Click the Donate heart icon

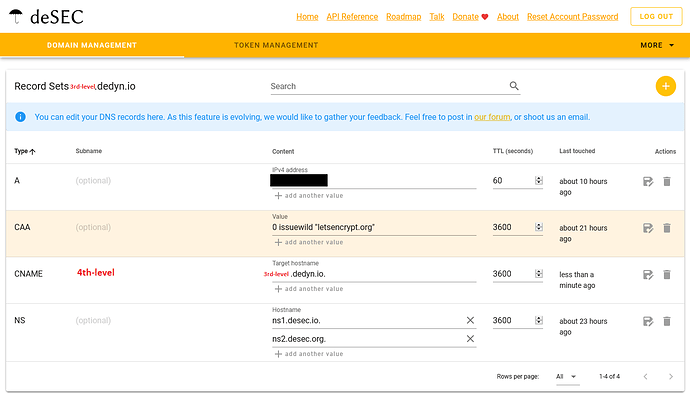click(x=484, y=17)
